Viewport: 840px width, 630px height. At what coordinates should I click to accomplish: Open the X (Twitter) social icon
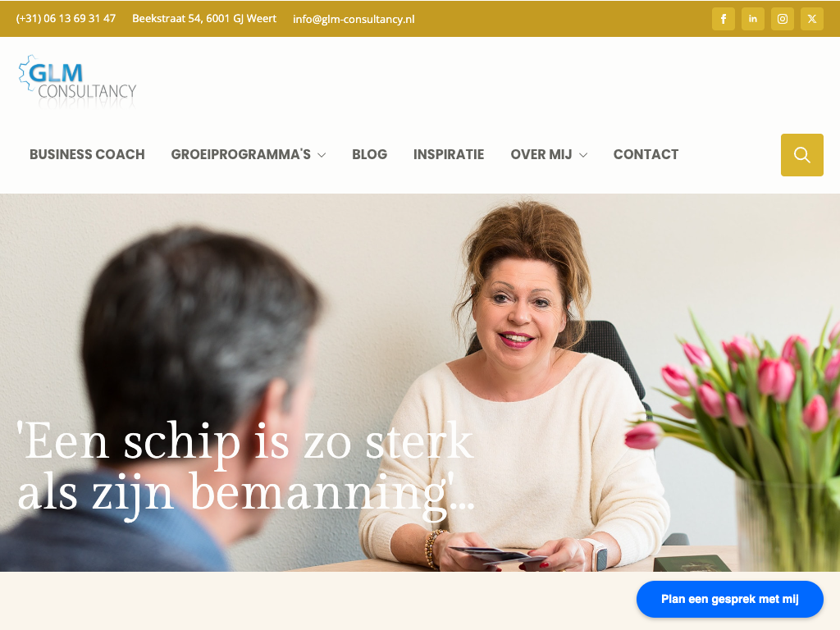(811, 19)
